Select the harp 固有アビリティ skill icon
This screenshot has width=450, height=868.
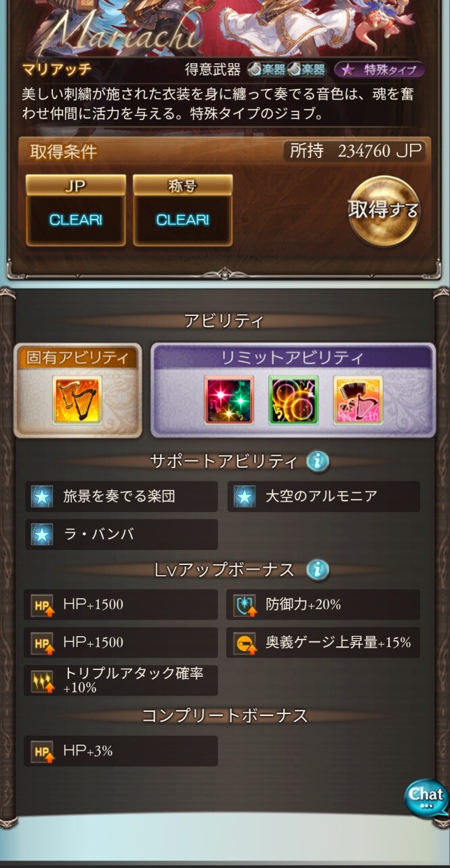(77, 400)
